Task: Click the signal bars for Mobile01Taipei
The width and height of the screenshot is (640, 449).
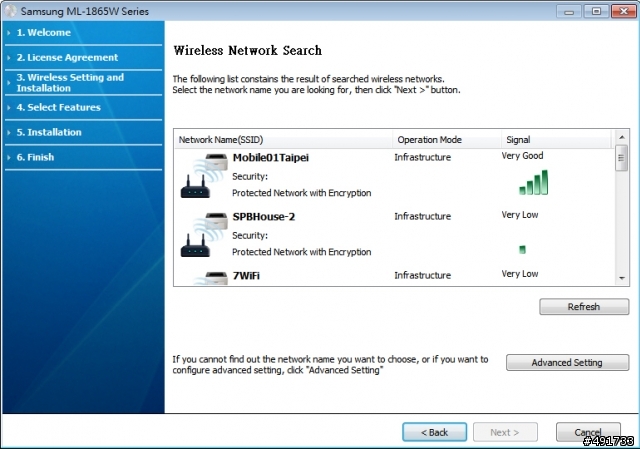Action: (533, 182)
